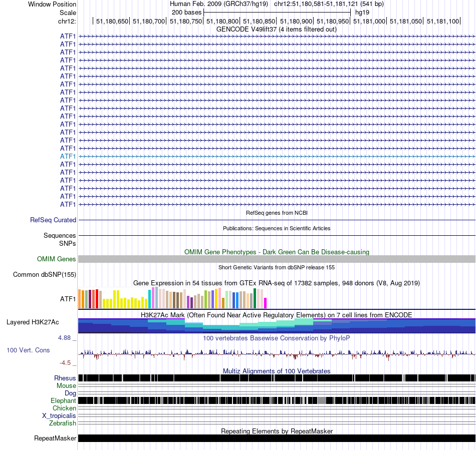Click the RefSeq Curated track label
This screenshot has width=476, height=450.
click(x=53, y=220)
